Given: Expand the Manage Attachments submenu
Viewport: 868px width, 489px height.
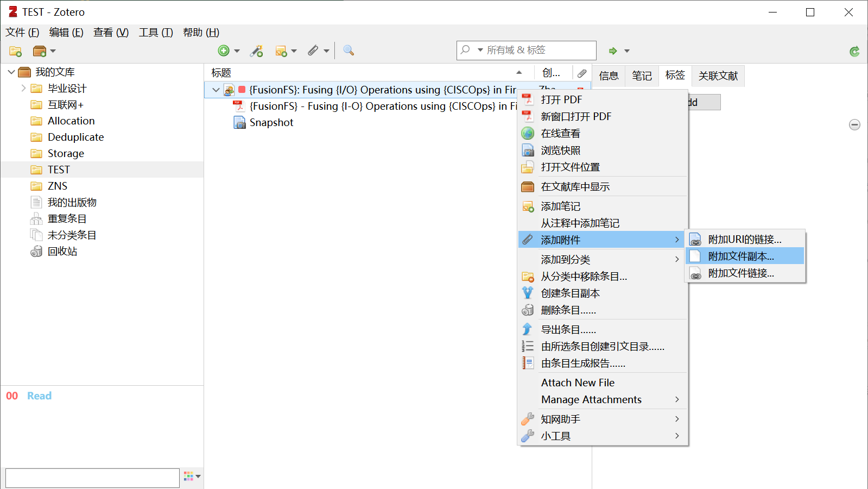Looking at the screenshot, I should pyautogui.click(x=603, y=399).
